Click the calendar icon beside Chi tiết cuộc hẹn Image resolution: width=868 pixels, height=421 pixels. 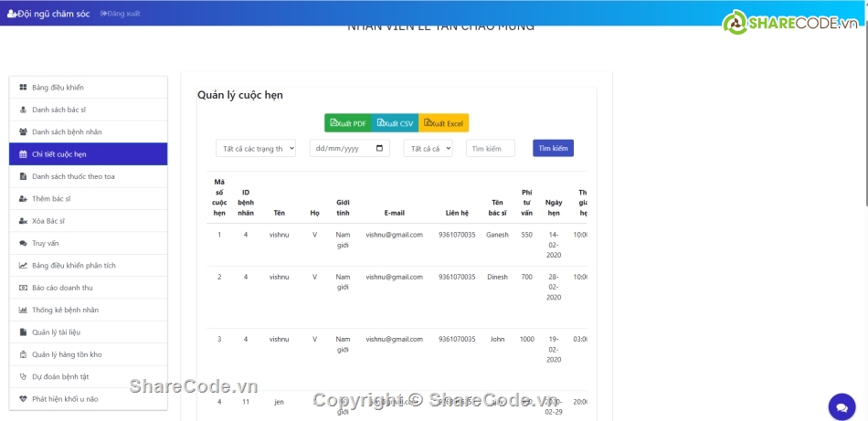click(x=23, y=154)
